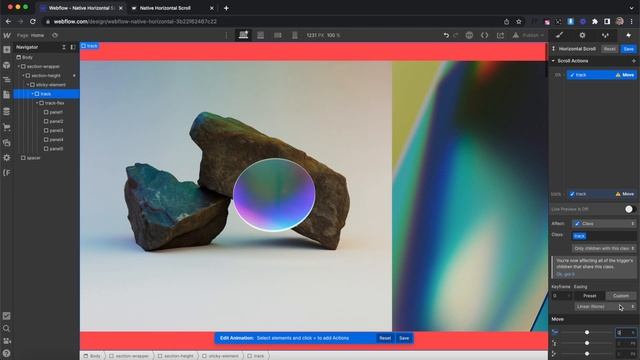Click the Move Z axis slider handle
Viewport: 640px width, 360px height.
[587, 353]
